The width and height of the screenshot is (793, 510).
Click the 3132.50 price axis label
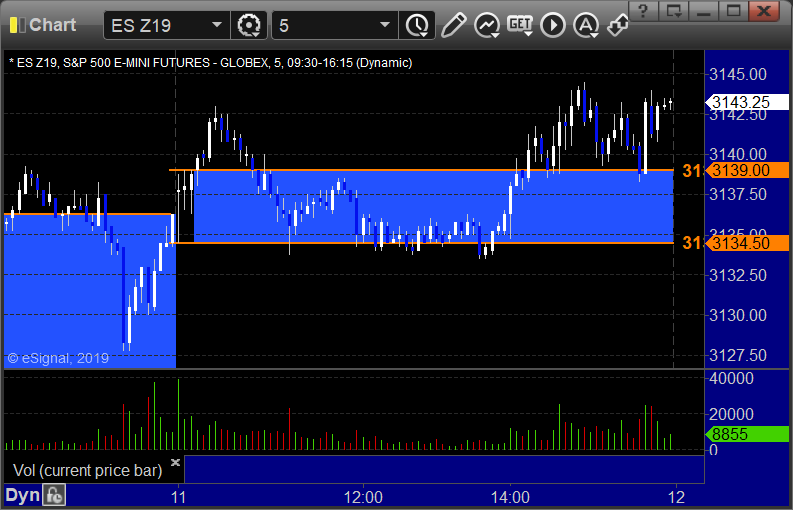[738, 275]
